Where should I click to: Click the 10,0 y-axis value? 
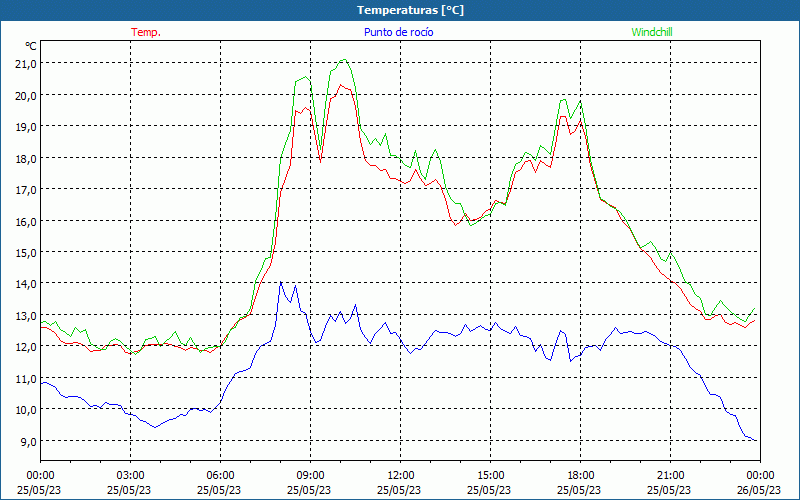click(27, 410)
